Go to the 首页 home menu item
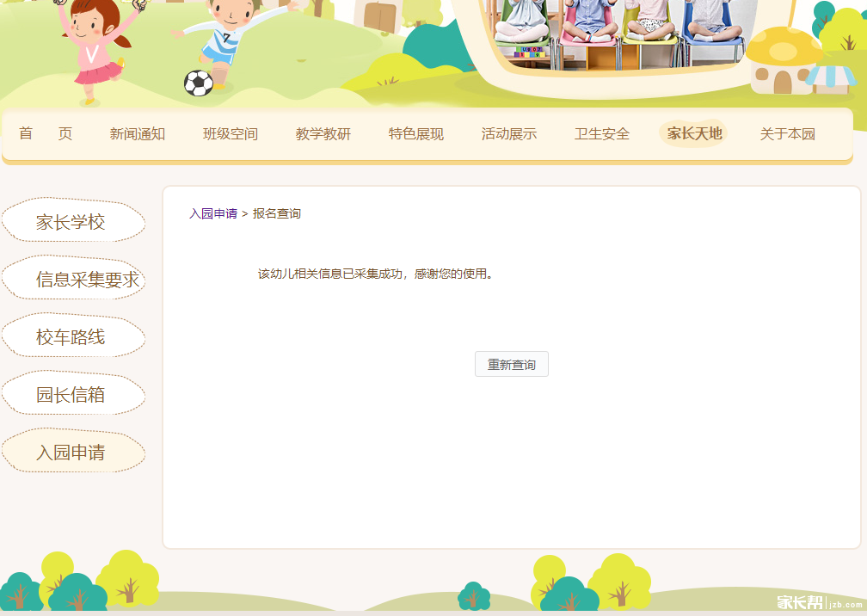 (46, 134)
